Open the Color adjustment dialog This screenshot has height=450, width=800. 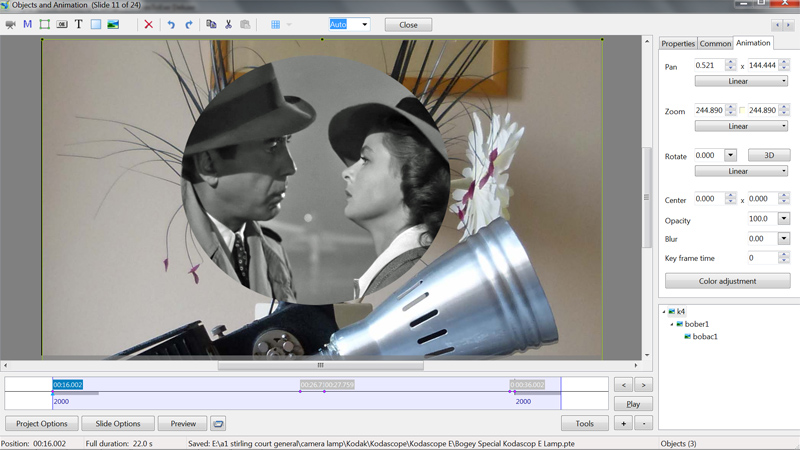pyautogui.click(x=728, y=281)
